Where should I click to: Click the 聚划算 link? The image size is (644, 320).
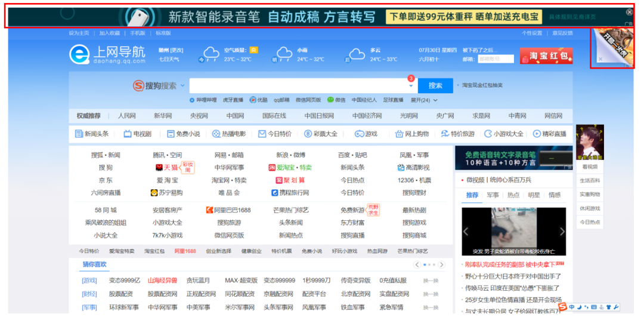click(x=290, y=180)
